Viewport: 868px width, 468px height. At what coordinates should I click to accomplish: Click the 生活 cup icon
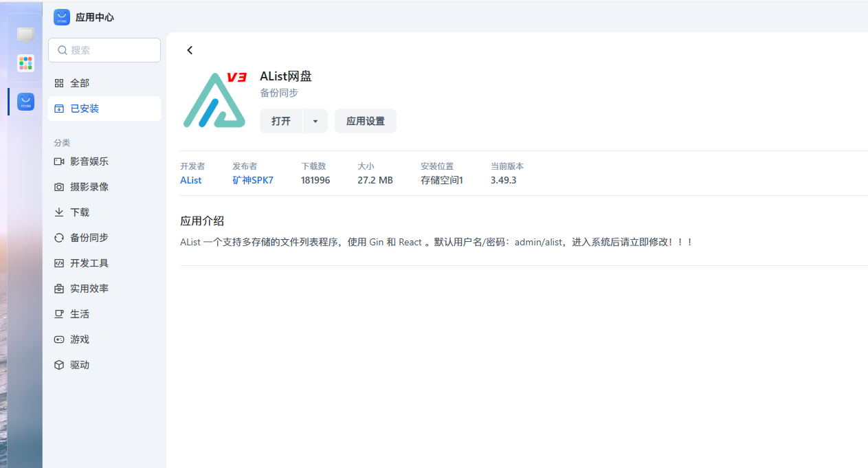tap(59, 314)
